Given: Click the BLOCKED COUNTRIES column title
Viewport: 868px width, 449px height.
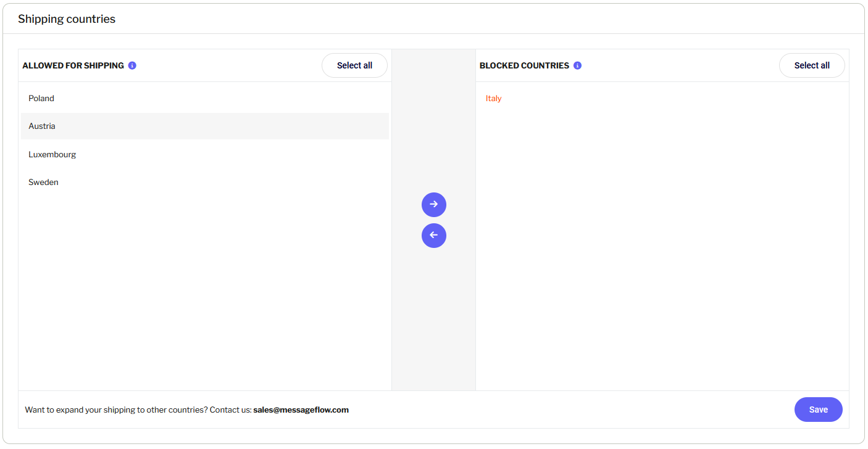Looking at the screenshot, I should tap(524, 65).
